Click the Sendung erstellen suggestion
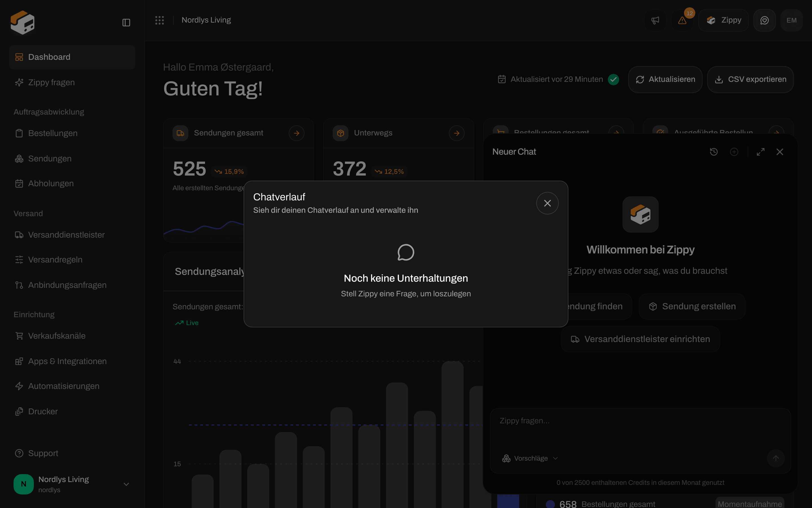Screen dimensions: 812x508 pos(692,306)
